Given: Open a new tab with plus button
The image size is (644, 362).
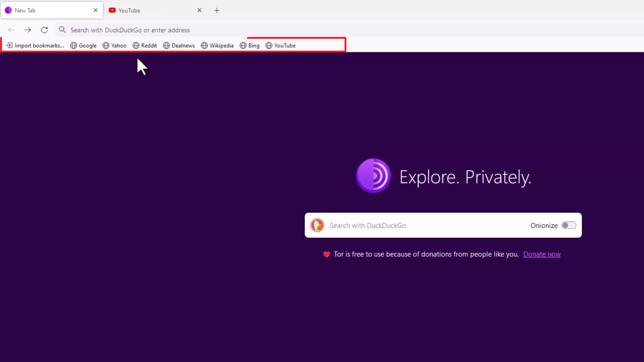Looking at the screenshot, I should click(x=217, y=10).
